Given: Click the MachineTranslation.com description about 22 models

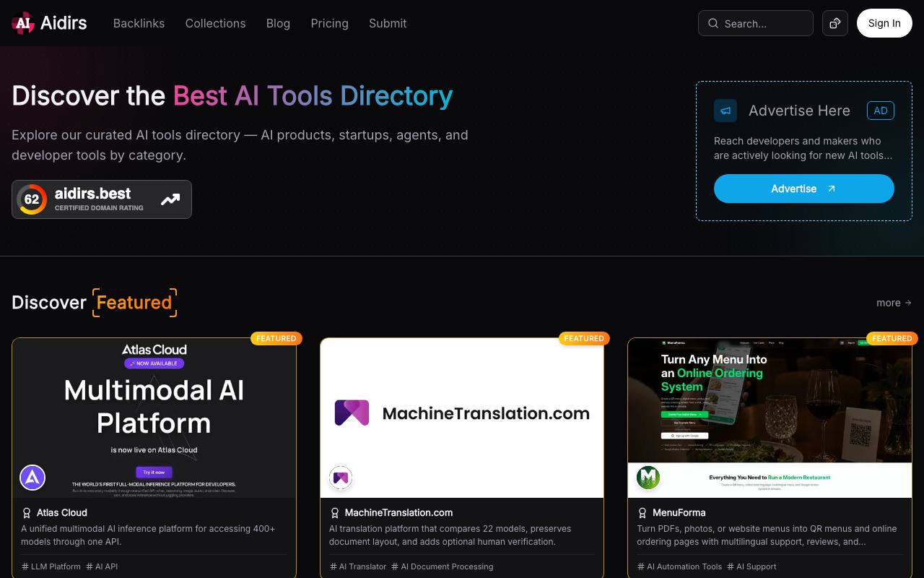Looking at the screenshot, I should 450,535.
